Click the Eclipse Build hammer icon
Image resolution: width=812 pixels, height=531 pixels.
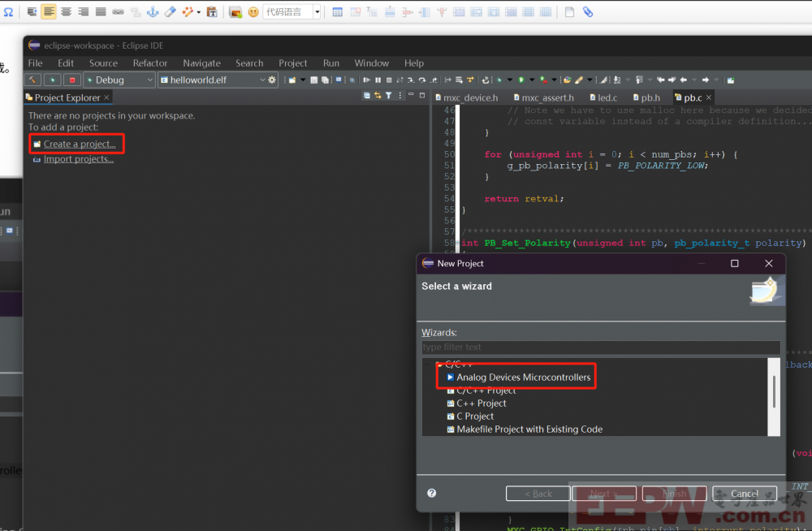click(32, 80)
